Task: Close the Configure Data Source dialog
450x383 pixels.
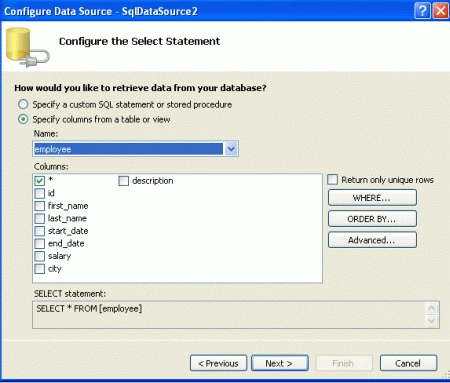Action: [x=441, y=11]
